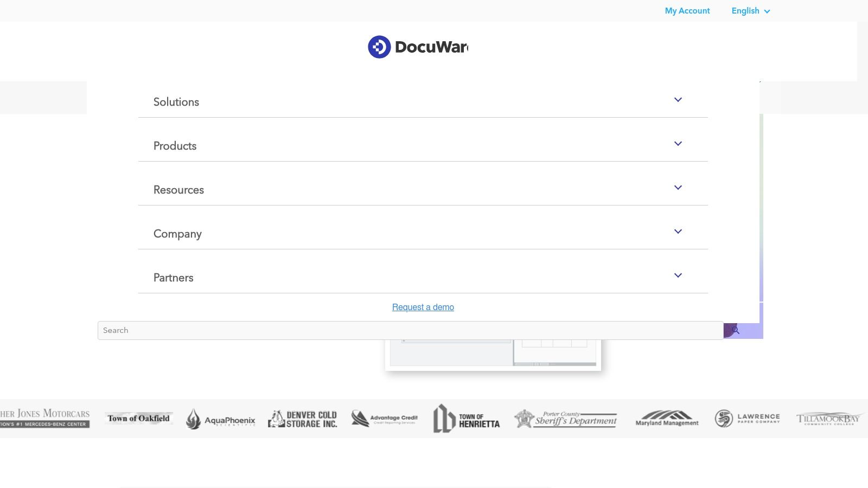Viewport: 868px width, 488px height.
Task: Click the search magnifier icon
Action: point(735,330)
